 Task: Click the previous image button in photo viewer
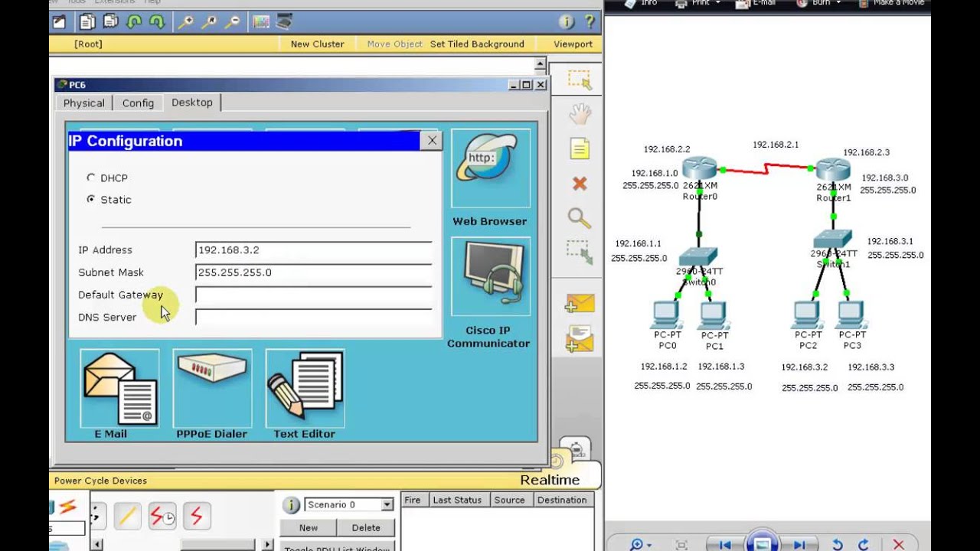coord(725,544)
